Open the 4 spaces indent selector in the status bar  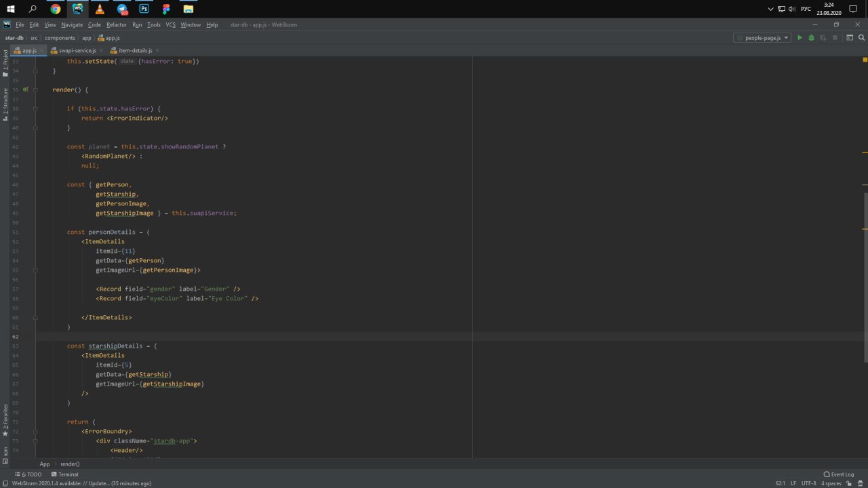click(831, 483)
